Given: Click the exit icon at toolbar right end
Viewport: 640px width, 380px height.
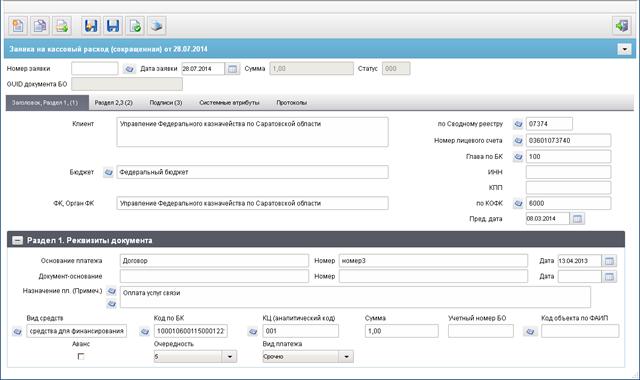Looking at the screenshot, I should [622, 26].
